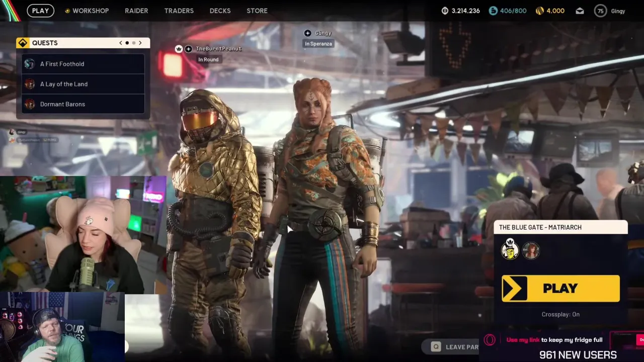Open the PLAY menu tab
The width and height of the screenshot is (644, 362).
click(40, 11)
